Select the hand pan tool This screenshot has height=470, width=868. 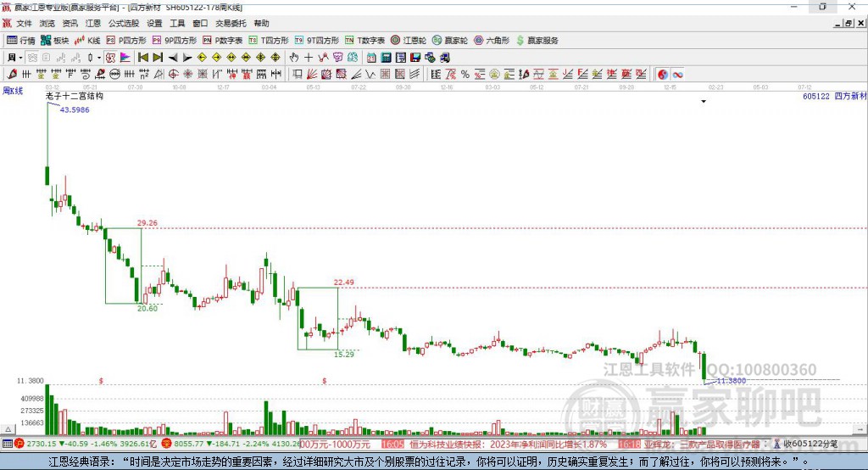click(294, 58)
